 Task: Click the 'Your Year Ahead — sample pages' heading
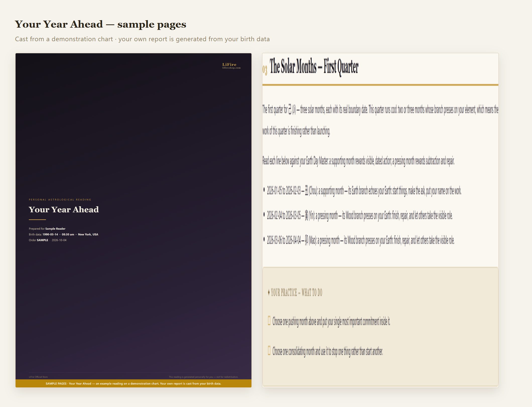(x=101, y=24)
